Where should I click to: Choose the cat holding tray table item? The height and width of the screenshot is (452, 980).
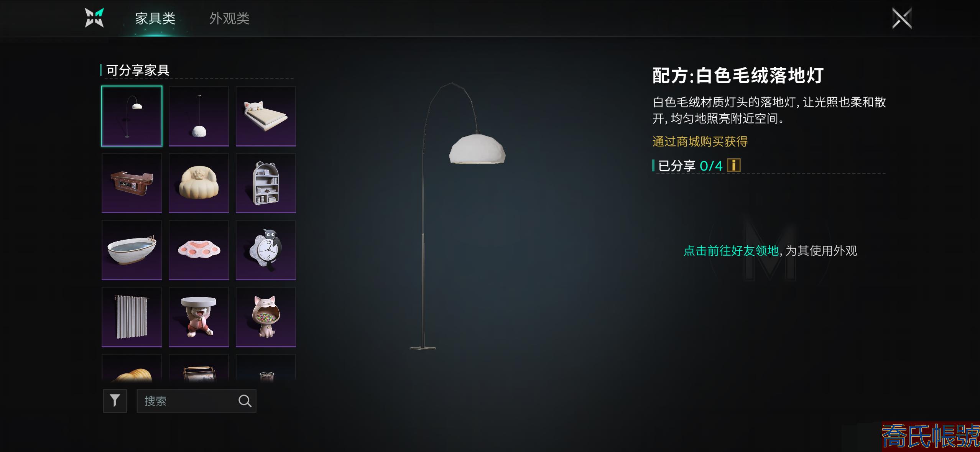click(x=199, y=317)
